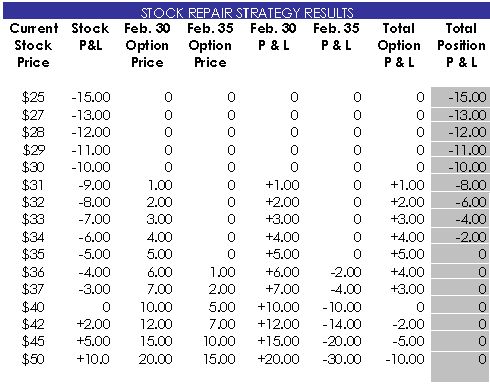This screenshot has height=386, width=490.
Task: Click the -2.00 Feb. 35 P&L cell
Action: 346,272
